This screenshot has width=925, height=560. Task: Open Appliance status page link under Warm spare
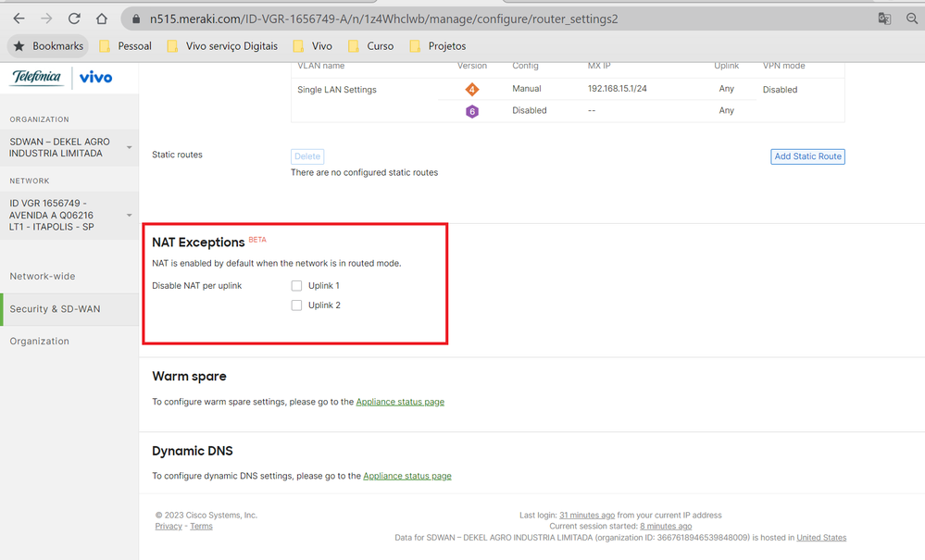tap(400, 402)
